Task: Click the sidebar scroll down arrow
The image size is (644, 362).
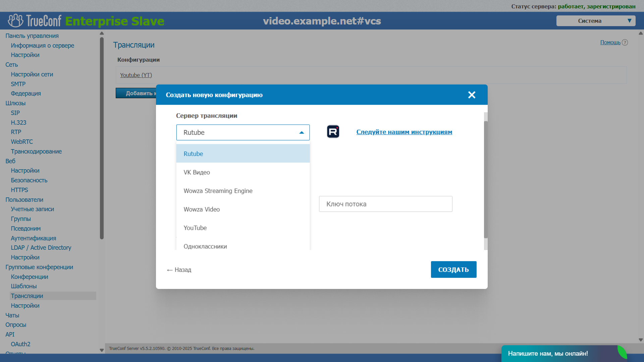Action: click(102, 350)
